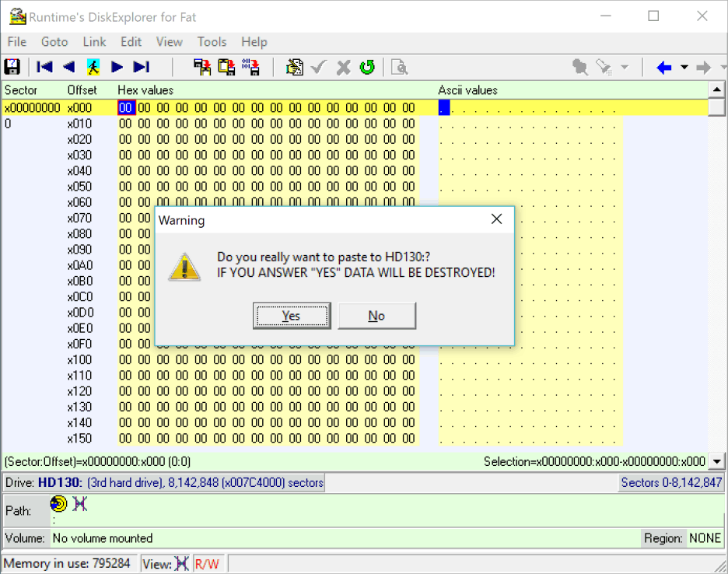This screenshot has width=728, height=574.
Task: Cancel the paste by clicking No
Action: tap(376, 316)
